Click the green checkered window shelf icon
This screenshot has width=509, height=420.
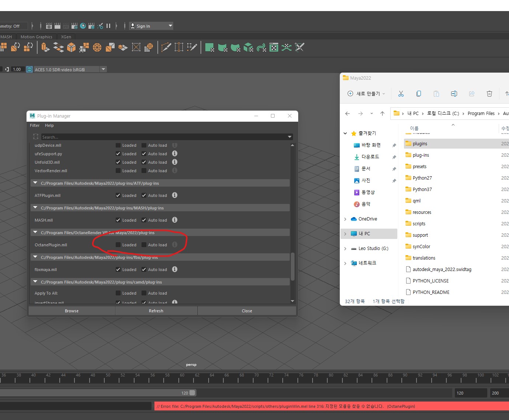point(274,47)
